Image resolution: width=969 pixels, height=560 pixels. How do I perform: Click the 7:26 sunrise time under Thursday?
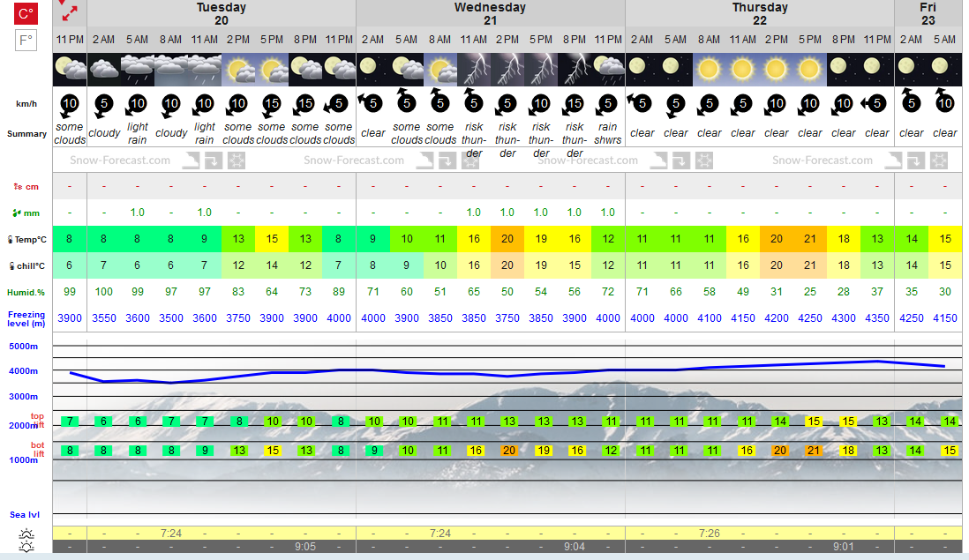pos(709,533)
